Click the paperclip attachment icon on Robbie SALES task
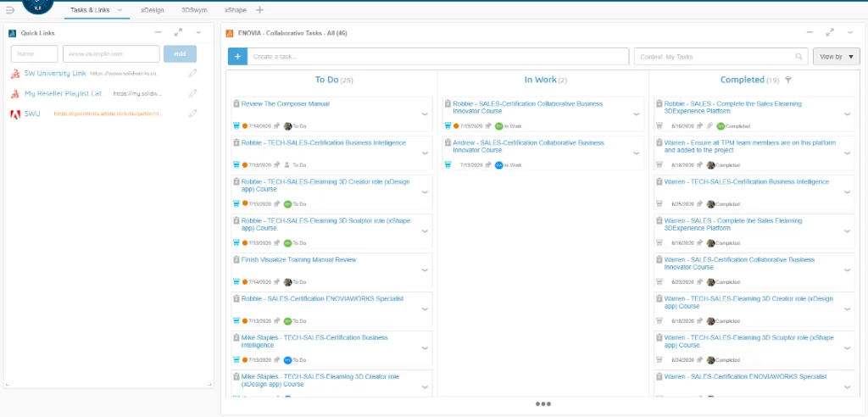The height and width of the screenshot is (417, 868). tap(709, 125)
